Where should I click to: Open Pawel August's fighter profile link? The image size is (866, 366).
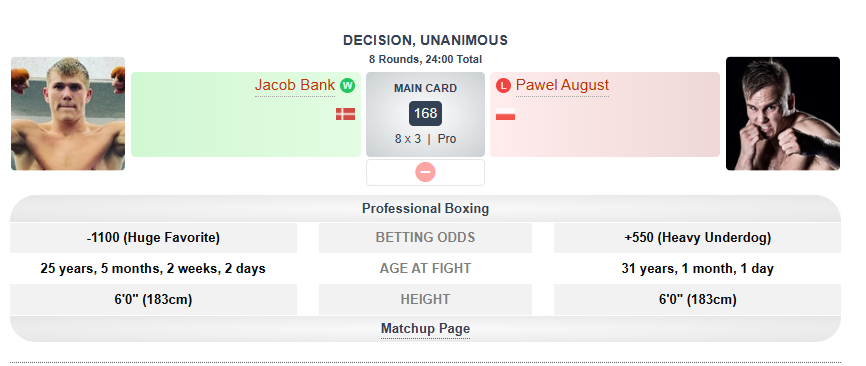pyautogui.click(x=562, y=85)
